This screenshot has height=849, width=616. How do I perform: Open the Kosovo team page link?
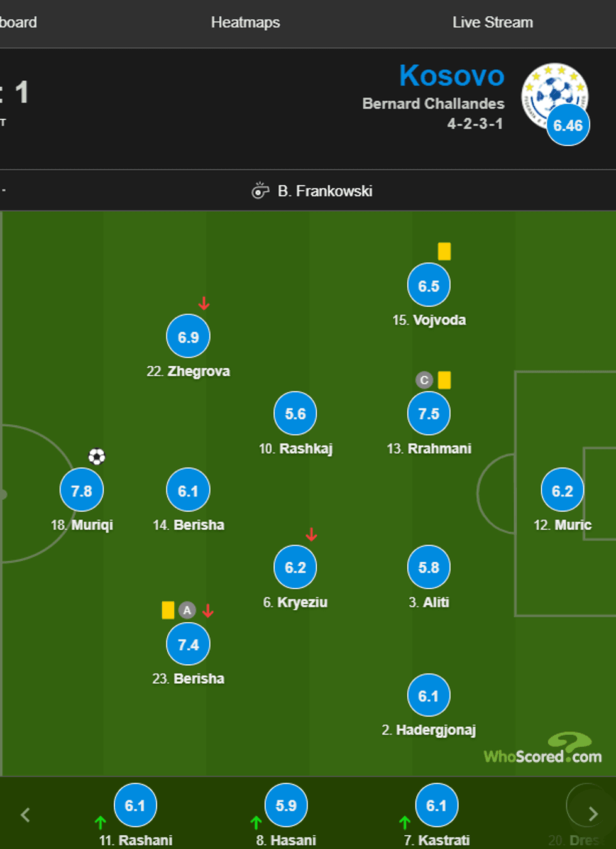coord(451,76)
